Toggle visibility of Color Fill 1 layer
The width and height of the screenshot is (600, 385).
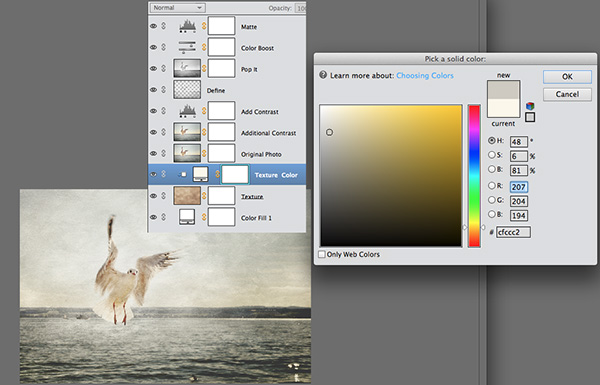(153, 217)
